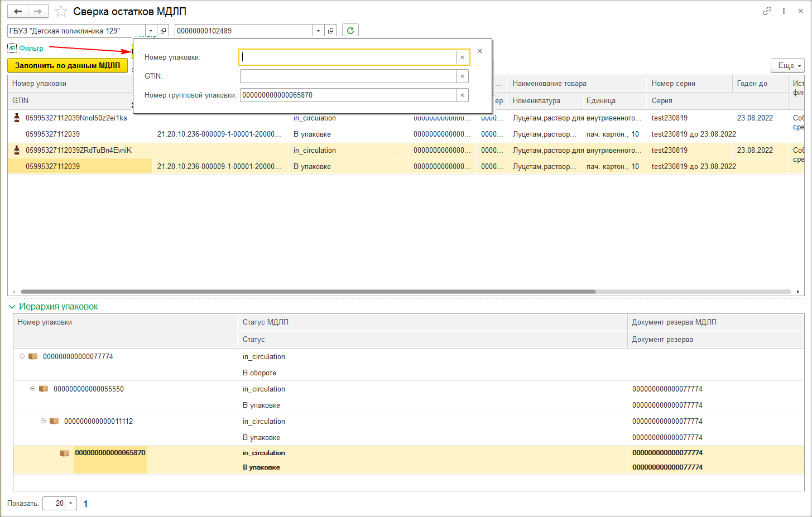Open organization dropdown for ГБУЗ Детская поликлиника 129
This screenshot has height=517, width=812.
coord(151,31)
